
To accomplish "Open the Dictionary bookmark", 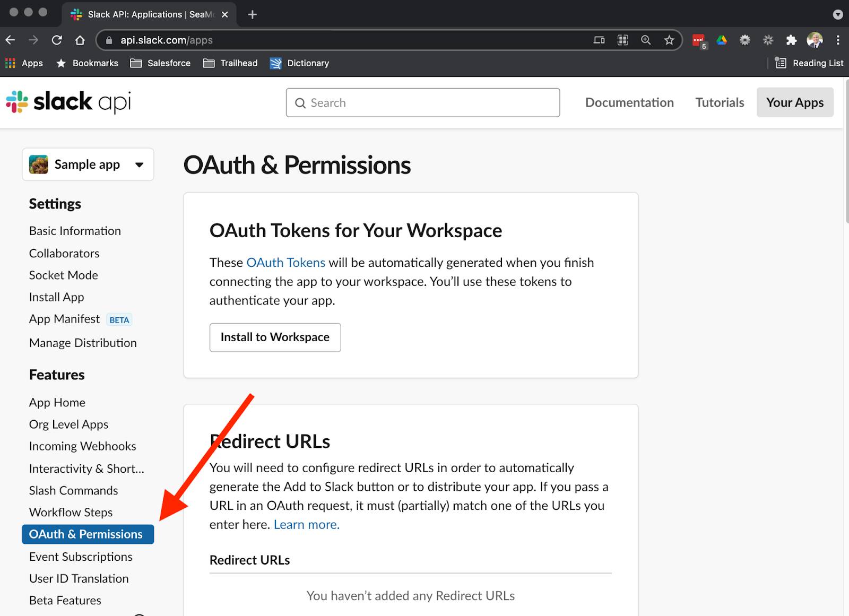I will point(299,63).
